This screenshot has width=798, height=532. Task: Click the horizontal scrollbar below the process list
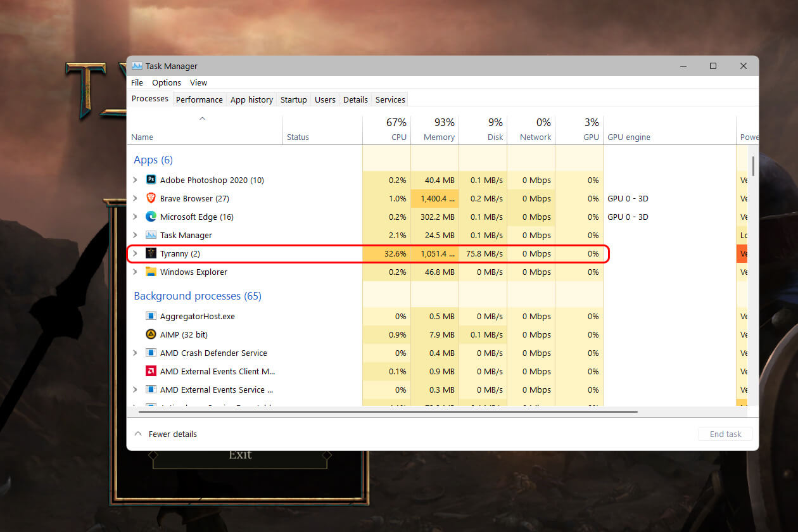(388, 412)
